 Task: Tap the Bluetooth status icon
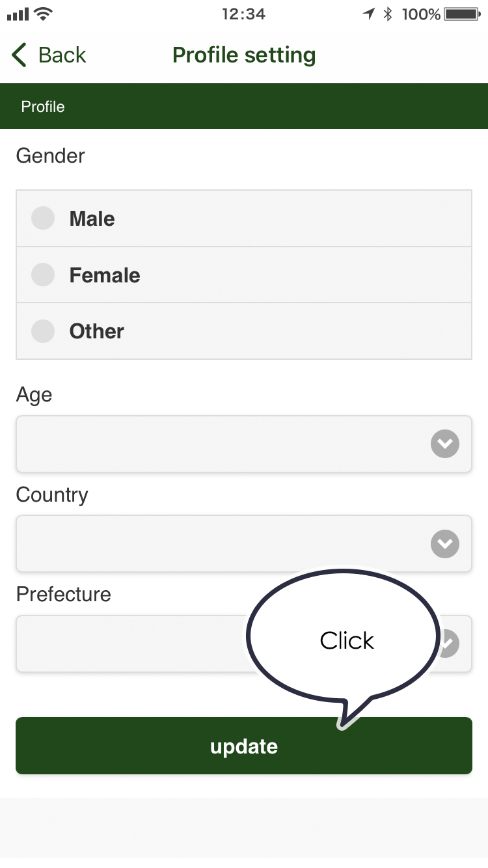tap(388, 14)
